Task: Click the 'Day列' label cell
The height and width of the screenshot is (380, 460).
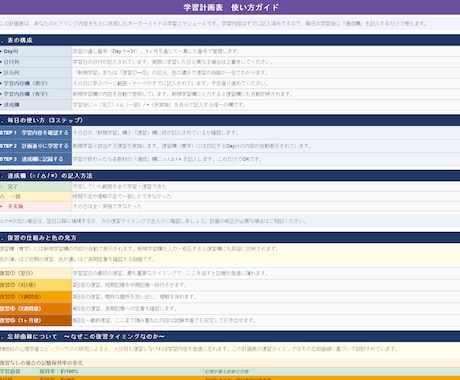Action: (36, 51)
